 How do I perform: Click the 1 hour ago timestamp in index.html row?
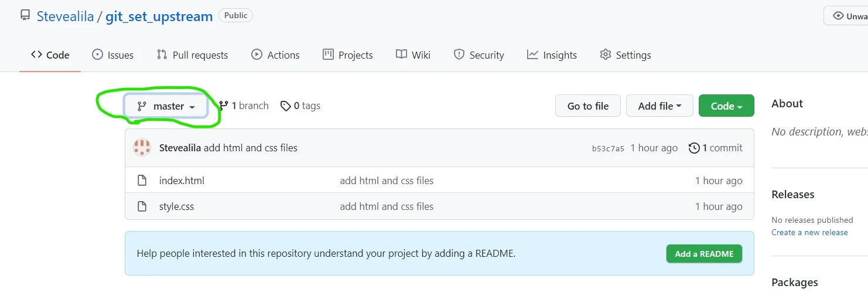[719, 181]
